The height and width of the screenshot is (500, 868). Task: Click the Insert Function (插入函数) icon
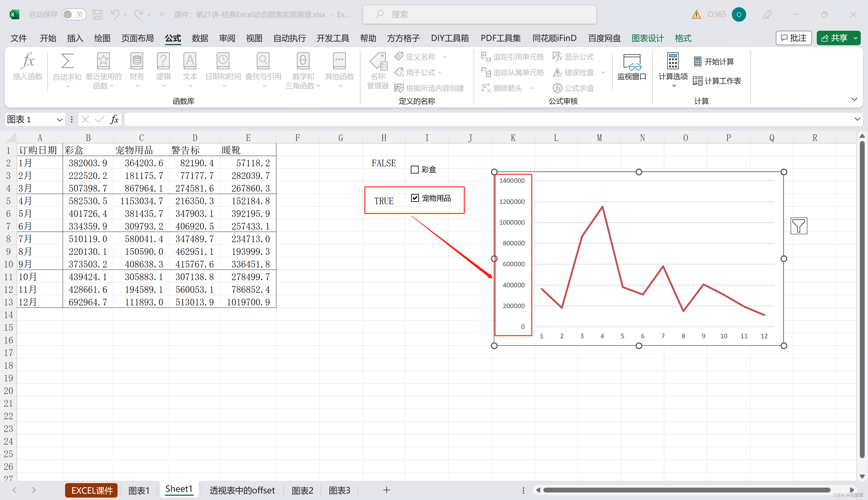tap(27, 67)
